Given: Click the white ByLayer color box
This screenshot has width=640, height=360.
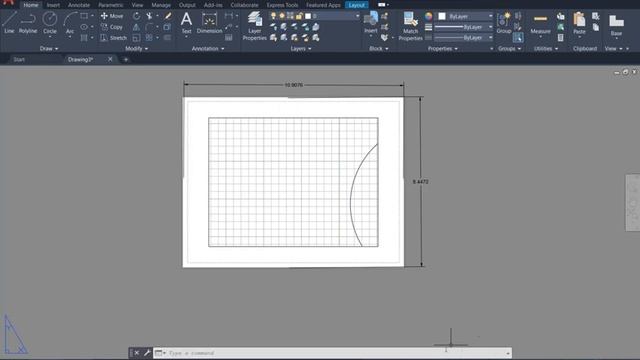Looking at the screenshot, I should click(x=442, y=16).
